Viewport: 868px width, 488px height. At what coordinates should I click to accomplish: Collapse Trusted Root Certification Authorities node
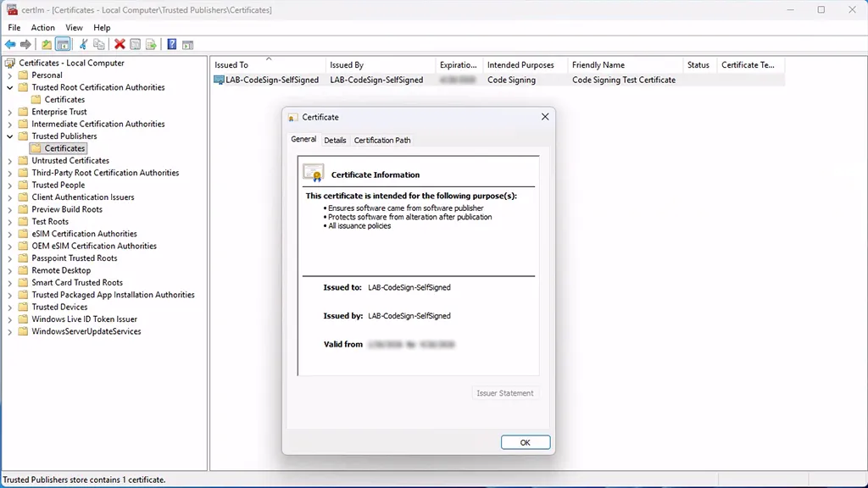tap(10, 87)
